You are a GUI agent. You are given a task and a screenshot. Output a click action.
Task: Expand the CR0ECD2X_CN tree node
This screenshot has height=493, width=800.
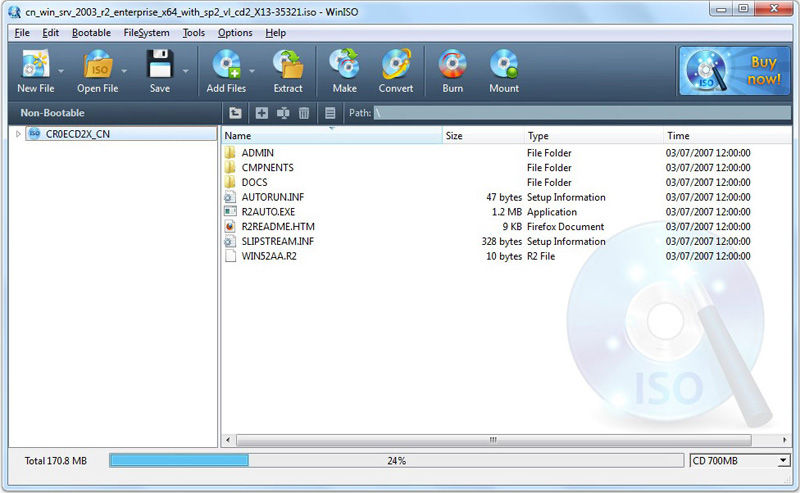point(18,134)
